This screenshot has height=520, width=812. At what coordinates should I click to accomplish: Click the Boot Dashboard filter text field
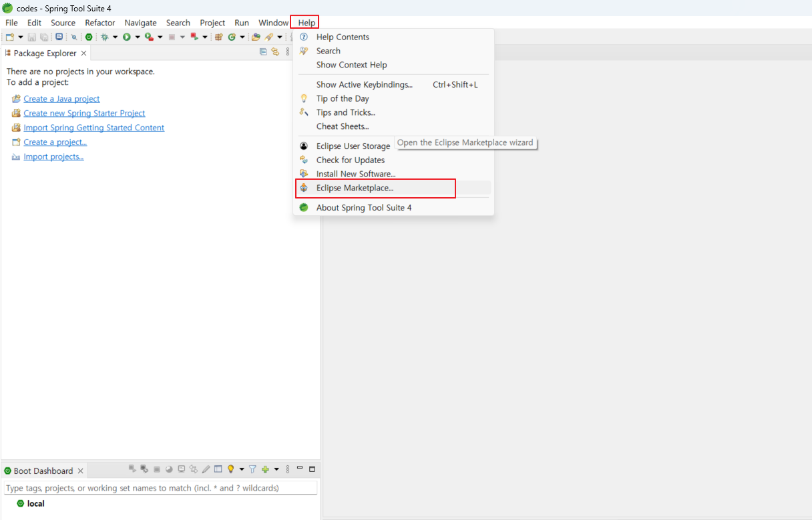coord(160,488)
